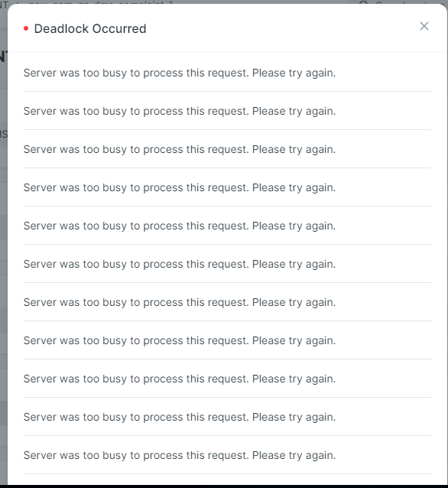Click the breadcrumb text above the dialog
Image resolution: width=448 pixels, height=488 pixels.
[x=101, y=2]
